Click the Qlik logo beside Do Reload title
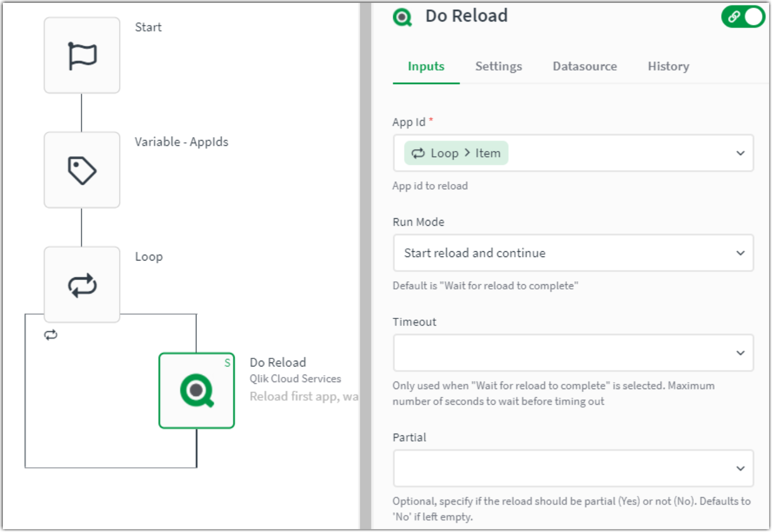This screenshot has width=772, height=532. click(x=403, y=17)
